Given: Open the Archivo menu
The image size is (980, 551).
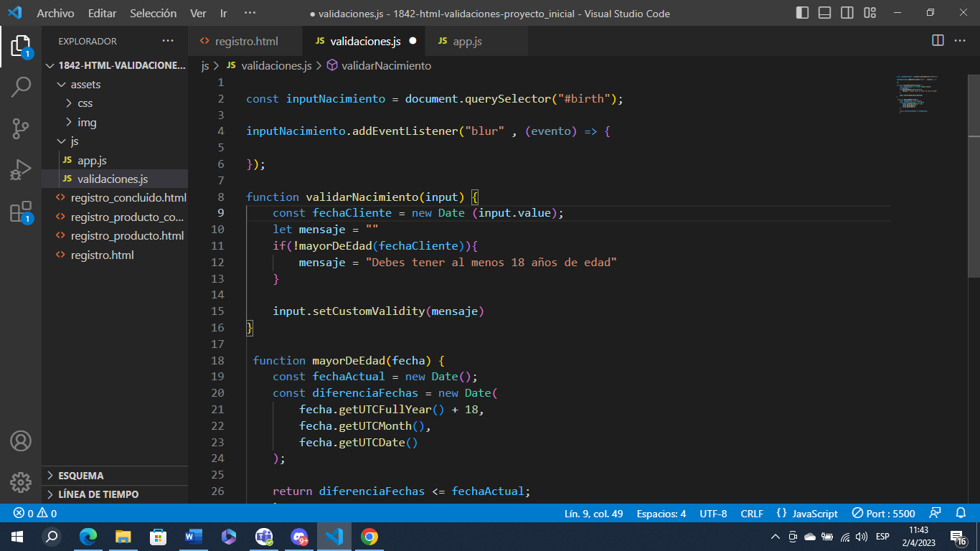Looking at the screenshot, I should coord(55,13).
